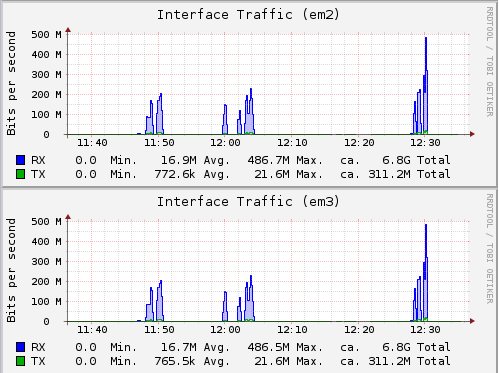Click the Interface Traffic (em3) title
499x373 pixels.
pyautogui.click(x=248, y=202)
